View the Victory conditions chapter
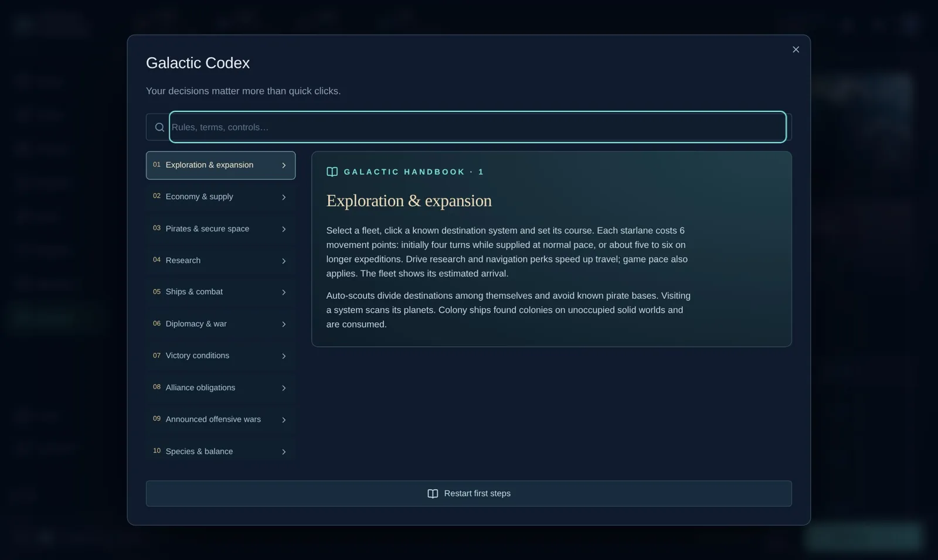This screenshot has height=560, width=938. tap(220, 356)
